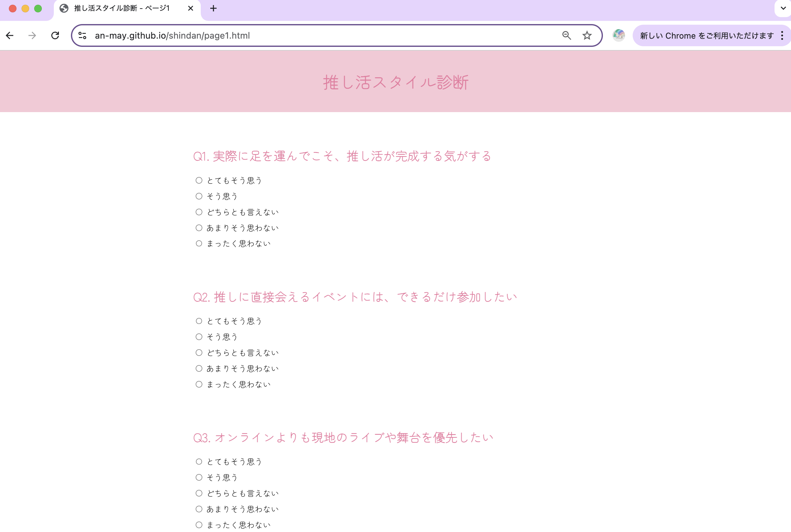Image resolution: width=791 pixels, height=532 pixels.
Task: Select Q1 とてもそう思う radio button
Action: point(199,180)
